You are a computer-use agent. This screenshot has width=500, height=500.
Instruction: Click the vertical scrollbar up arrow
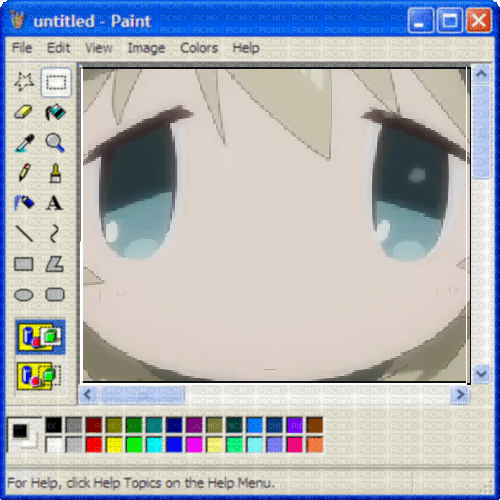pyautogui.click(x=481, y=74)
